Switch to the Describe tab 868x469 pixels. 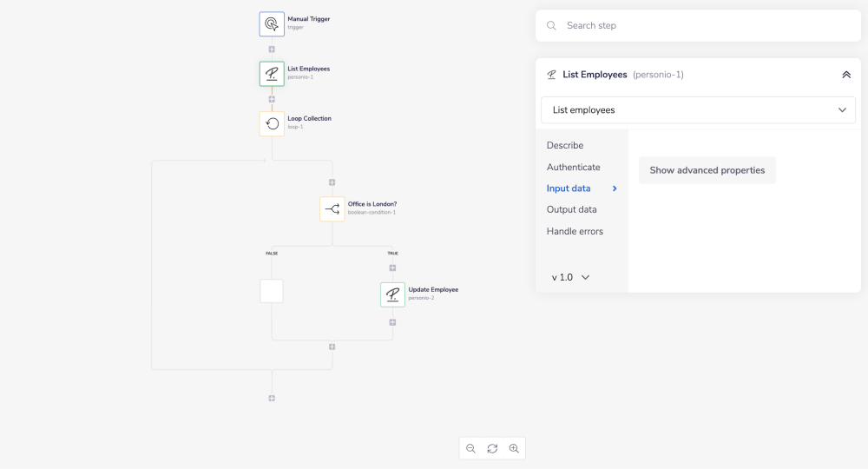point(565,145)
